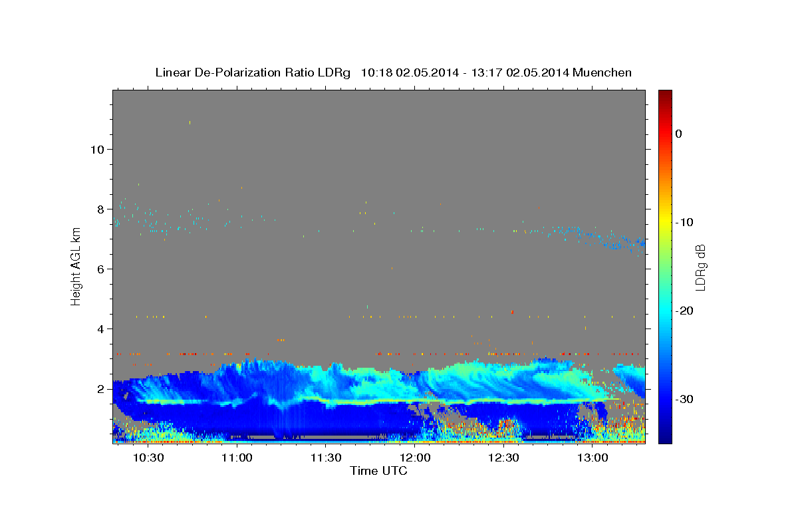The height and width of the screenshot is (532, 798).
Task: Click the height tick label 2
Action: (x=102, y=389)
